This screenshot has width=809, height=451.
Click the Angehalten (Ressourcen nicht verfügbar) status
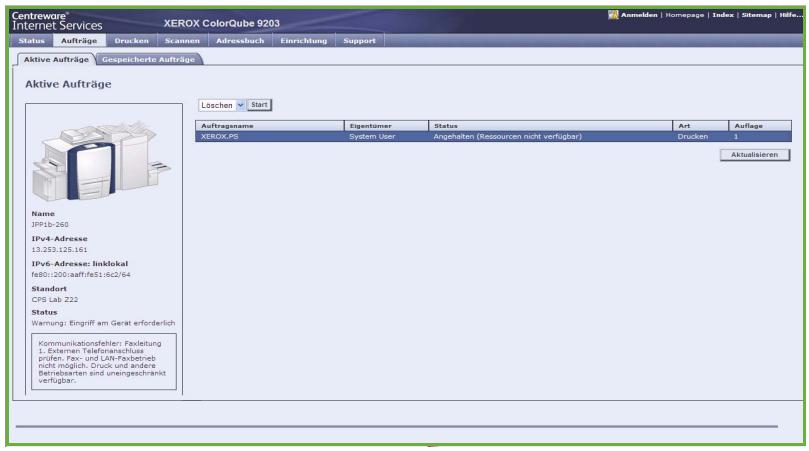coord(507,136)
